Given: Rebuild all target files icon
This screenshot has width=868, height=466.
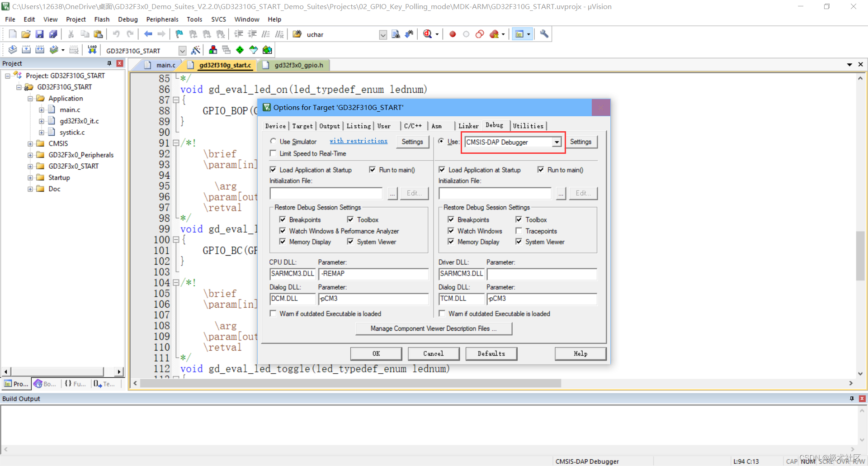Looking at the screenshot, I should click(x=40, y=50).
